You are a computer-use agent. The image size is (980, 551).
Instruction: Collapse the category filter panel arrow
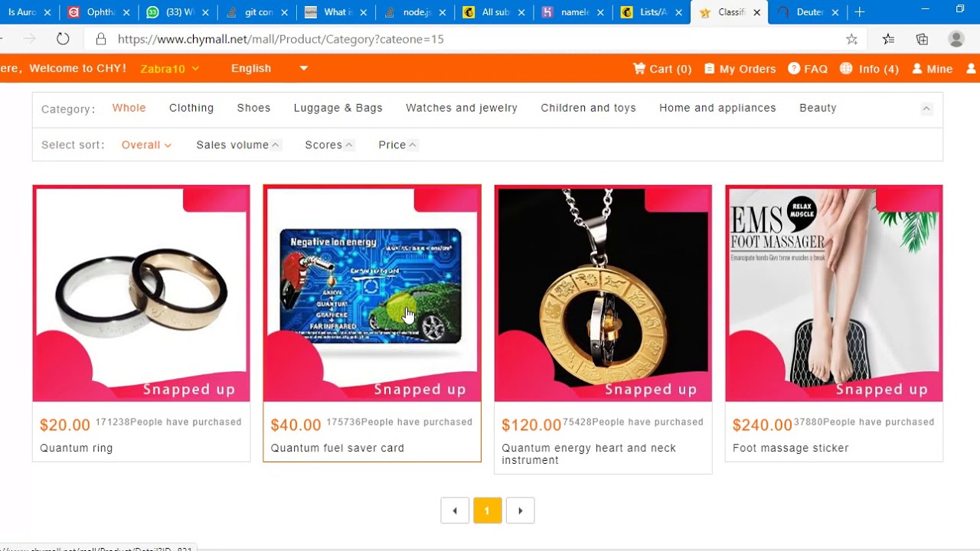click(926, 109)
